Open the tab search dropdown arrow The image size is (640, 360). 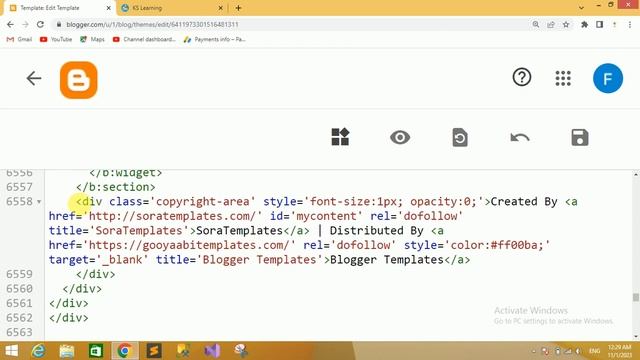point(581,8)
